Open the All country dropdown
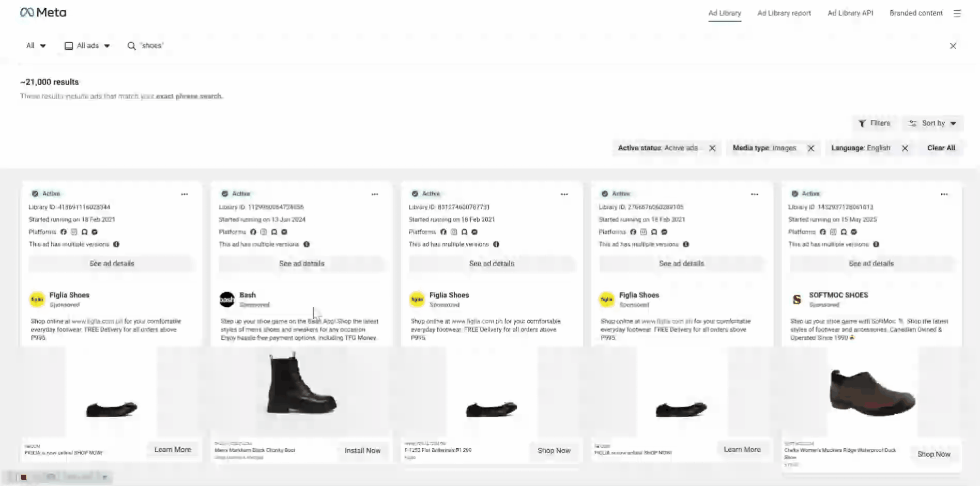980x486 pixels. 35,45
